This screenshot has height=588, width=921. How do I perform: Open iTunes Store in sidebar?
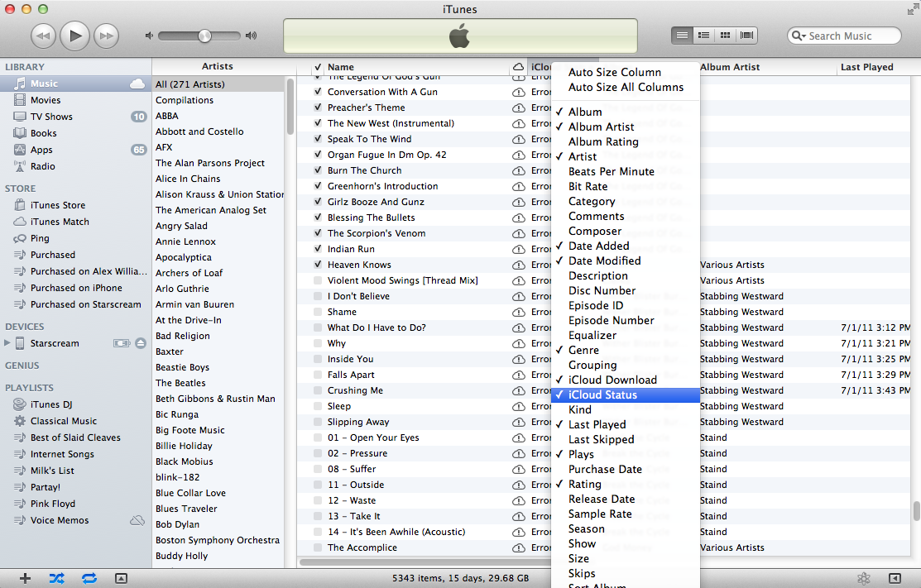57,205
